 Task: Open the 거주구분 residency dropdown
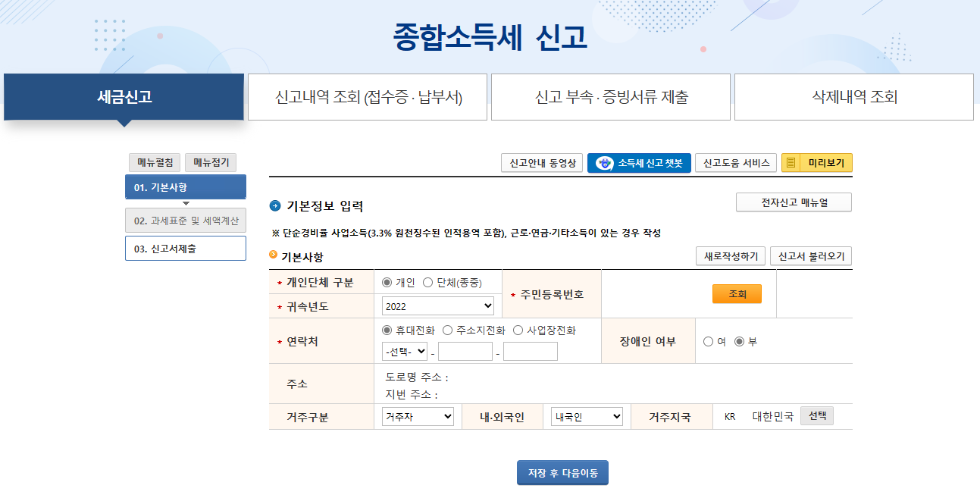(418, 415)
